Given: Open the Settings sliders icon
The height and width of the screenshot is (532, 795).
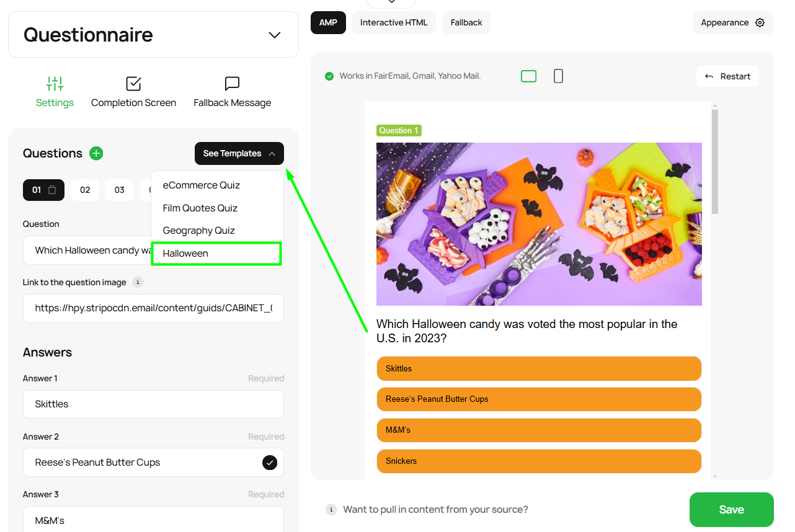Looking at the screenshot, I should [55, 84].
